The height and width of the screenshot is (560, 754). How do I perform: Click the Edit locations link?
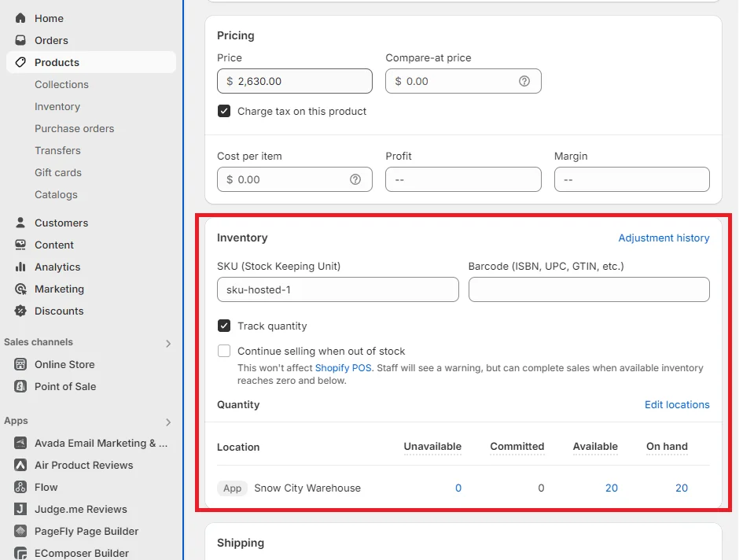click(x=677, y=404)
